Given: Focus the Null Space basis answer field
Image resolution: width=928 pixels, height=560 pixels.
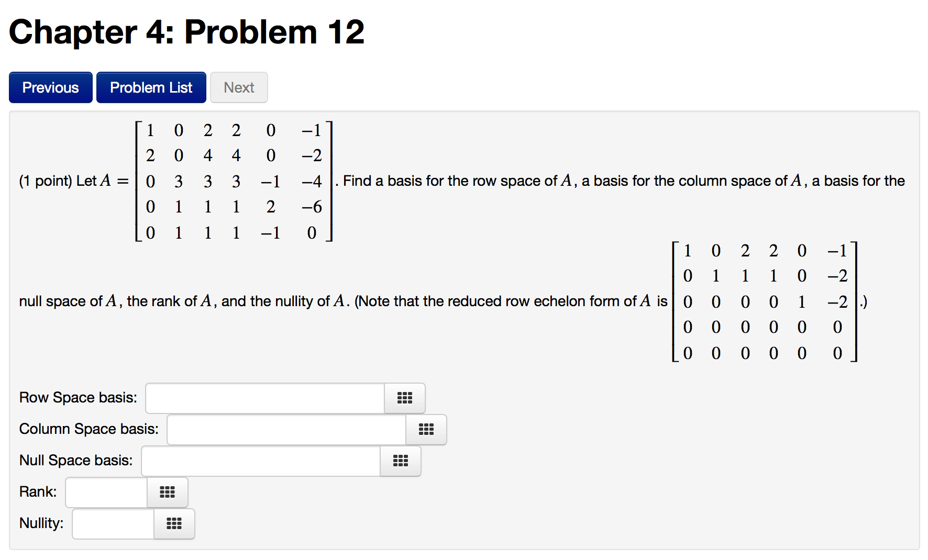Looking at the screenshot, I should point(261,461).
